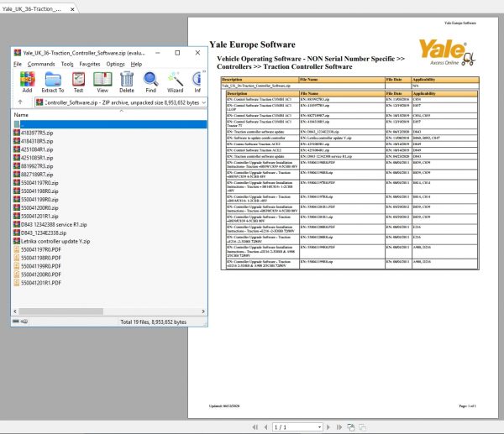Click the Delete trash can icon

pyautogui.click(x=127, y=82)
